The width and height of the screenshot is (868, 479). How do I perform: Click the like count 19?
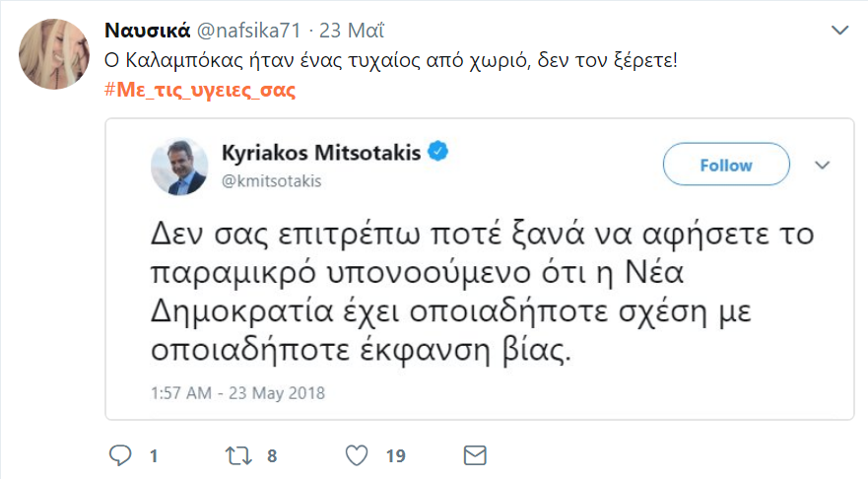coord(396,455)
